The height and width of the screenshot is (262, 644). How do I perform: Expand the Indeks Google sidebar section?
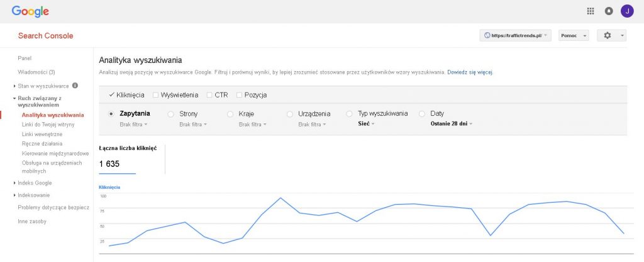pyautogui.click(x=35, y=183)
